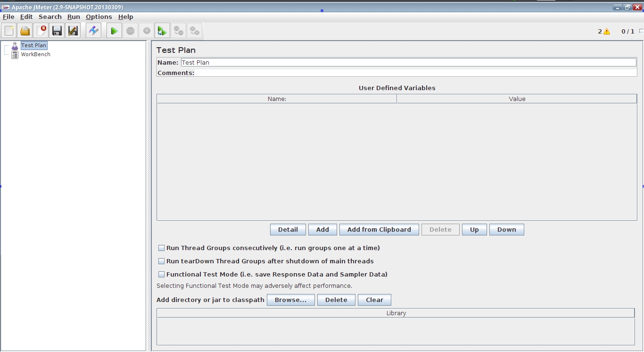Click the Down button
Image resolution: width=644 pixels, height=352 pixels.
coord(507,229)
